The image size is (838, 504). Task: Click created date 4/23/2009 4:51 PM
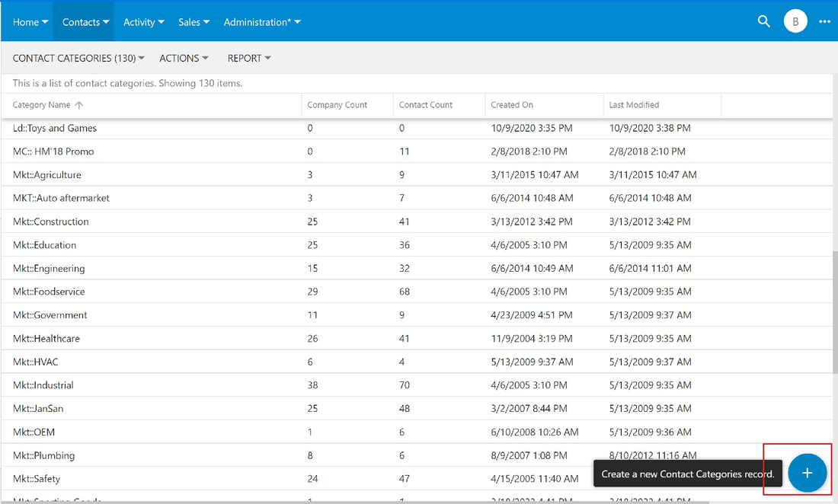[532, 315]
